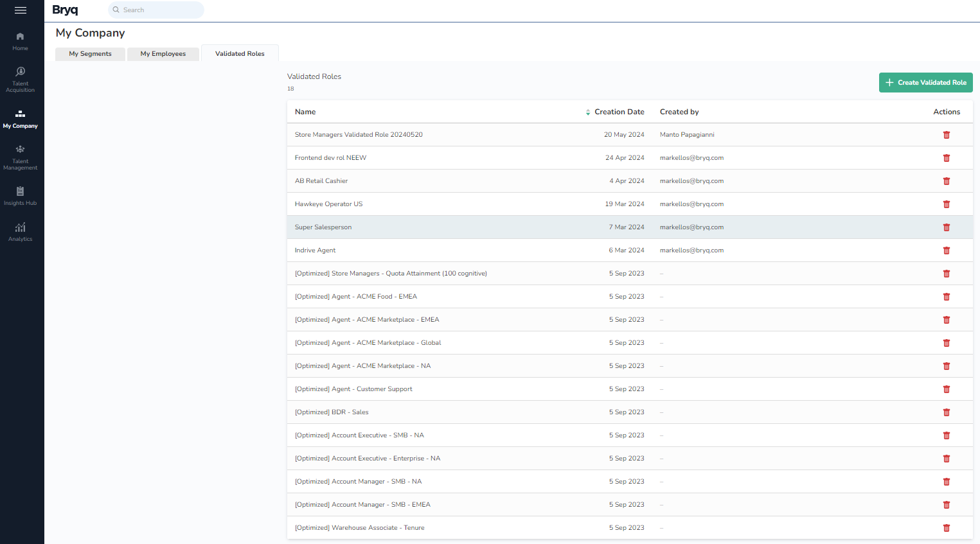Open Insights Hub from the sidebar

pos(21,196)
